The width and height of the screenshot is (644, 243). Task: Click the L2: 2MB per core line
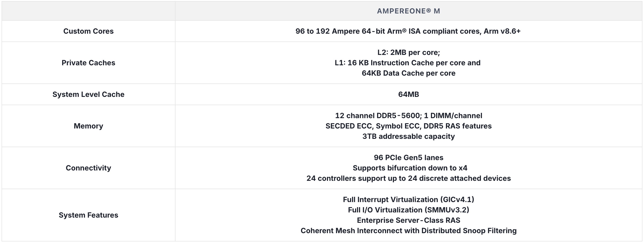pos(408,52)
